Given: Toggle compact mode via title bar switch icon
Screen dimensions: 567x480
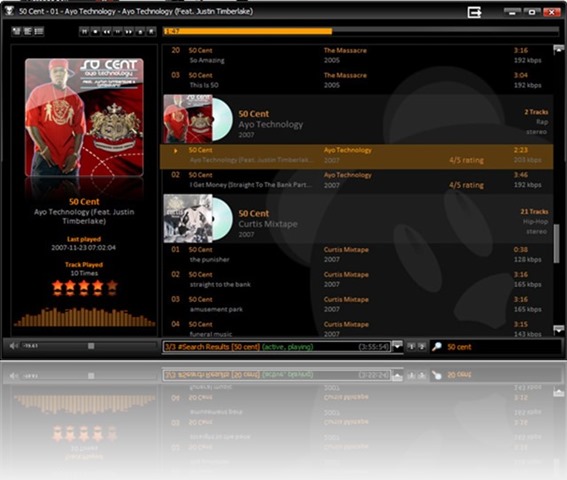Looking at the screenshot, I should click(474, 12).
